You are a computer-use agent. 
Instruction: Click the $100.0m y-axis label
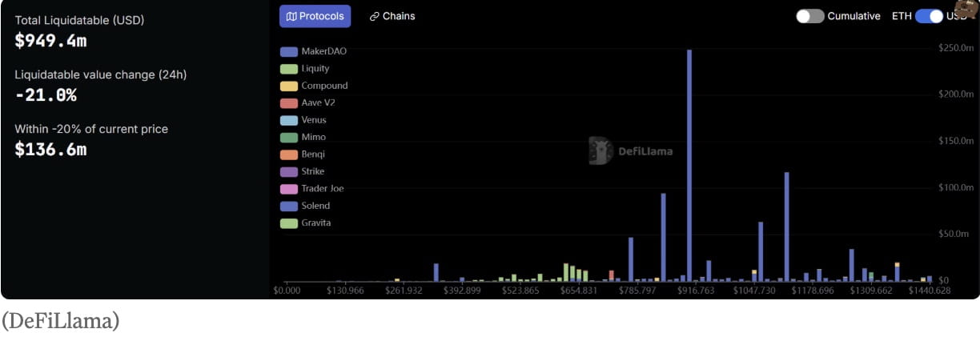(x=956, y=187)
